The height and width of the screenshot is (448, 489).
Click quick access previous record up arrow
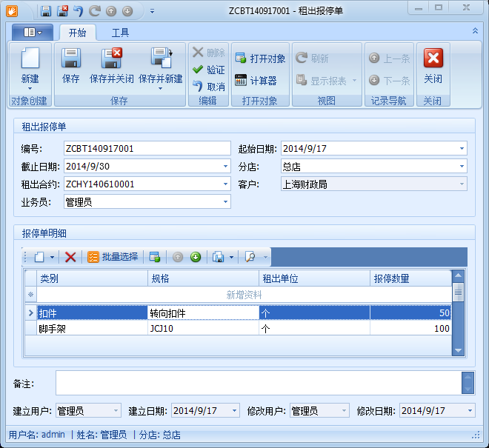[x=111, y=11]
